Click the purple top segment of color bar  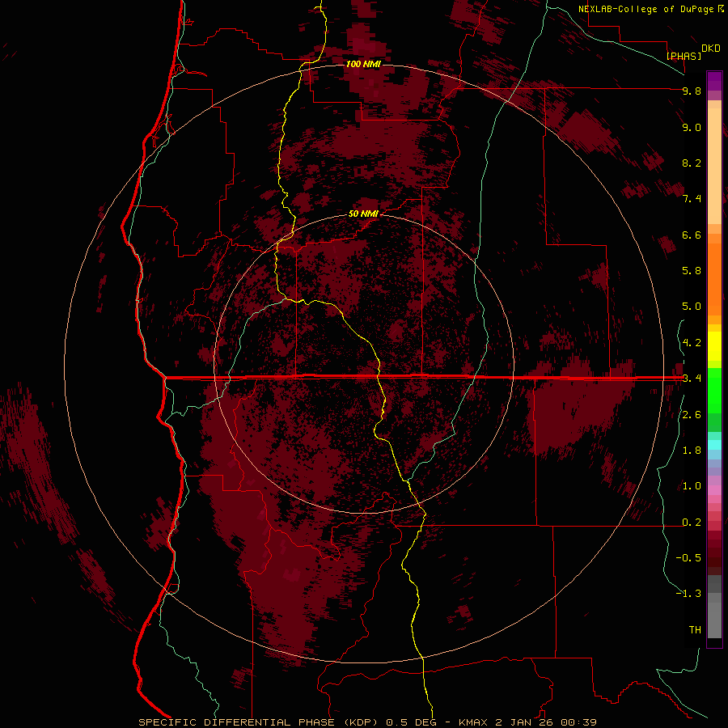(714, 81)
